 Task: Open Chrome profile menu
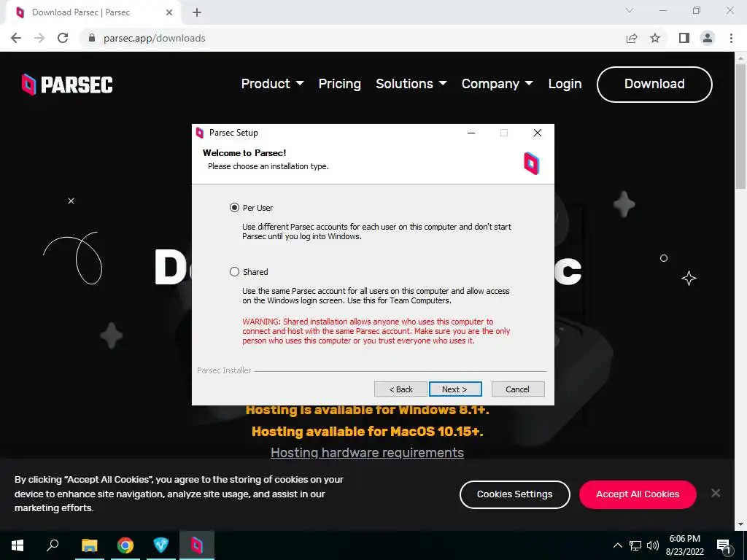pos(708,38)
